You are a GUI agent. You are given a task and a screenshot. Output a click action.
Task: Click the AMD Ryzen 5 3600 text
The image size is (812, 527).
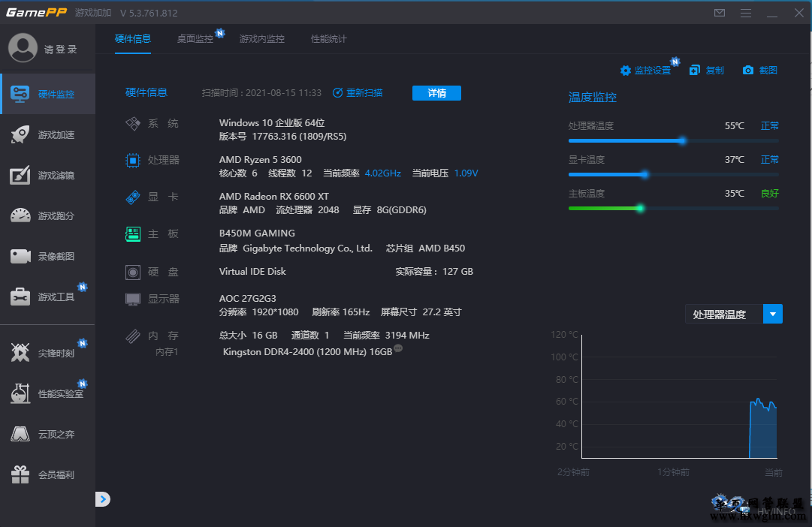coord(261,159)
